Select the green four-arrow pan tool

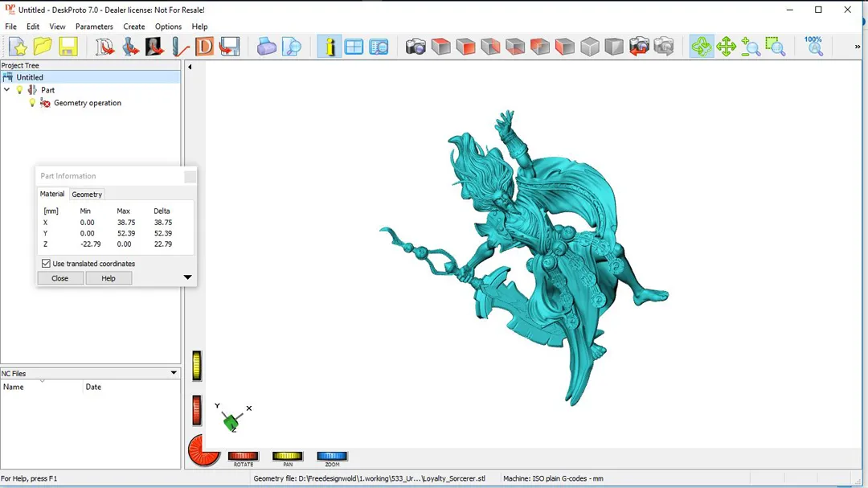pos(726,47)
